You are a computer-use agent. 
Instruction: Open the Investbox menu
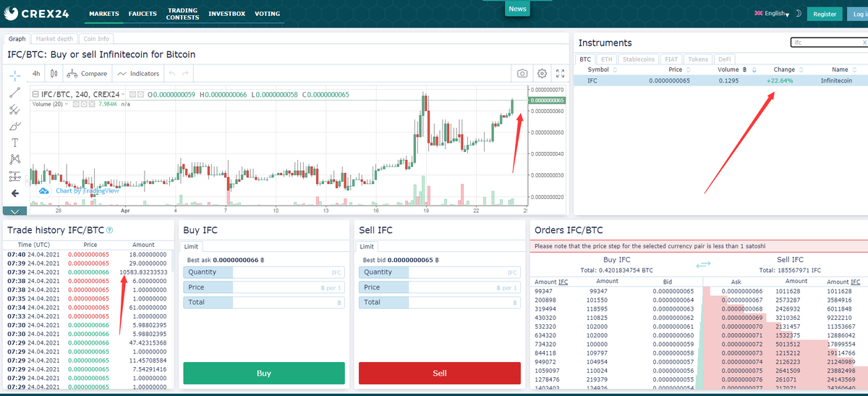pyautogui.click(x=226, y=14)
